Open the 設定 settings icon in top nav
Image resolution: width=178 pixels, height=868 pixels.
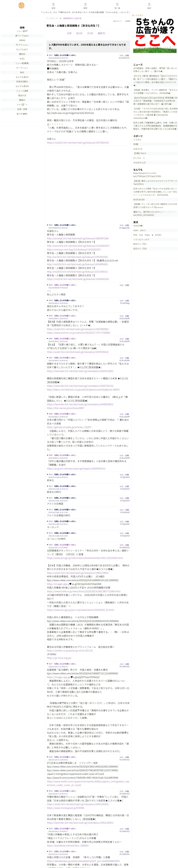pos(149,6)
